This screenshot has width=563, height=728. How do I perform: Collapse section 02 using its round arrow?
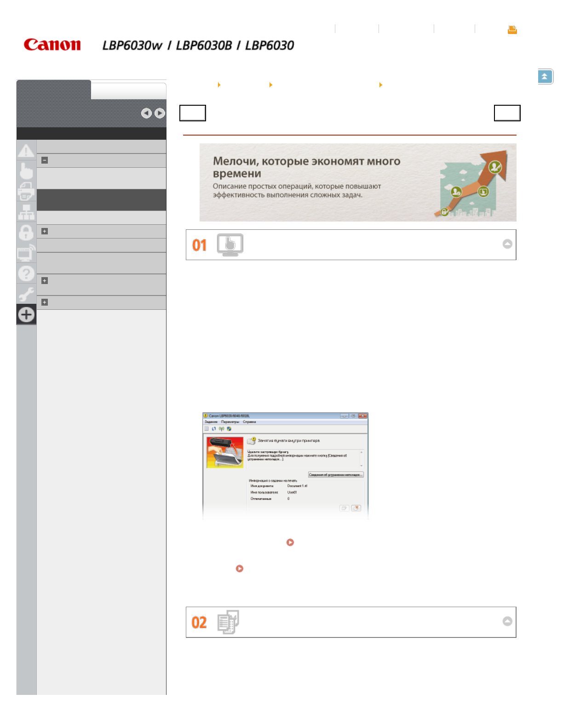tap(507, 621)
